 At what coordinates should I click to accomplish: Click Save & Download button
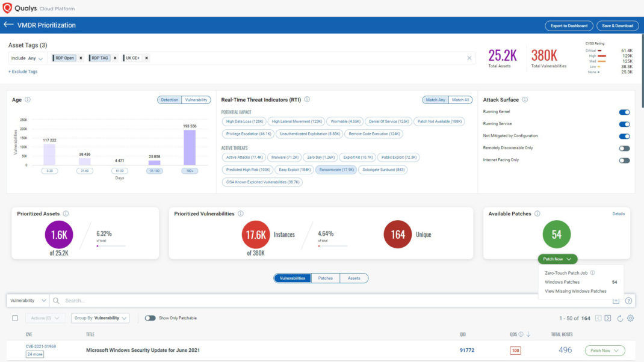pyautogui.click(x=618, y=25)
